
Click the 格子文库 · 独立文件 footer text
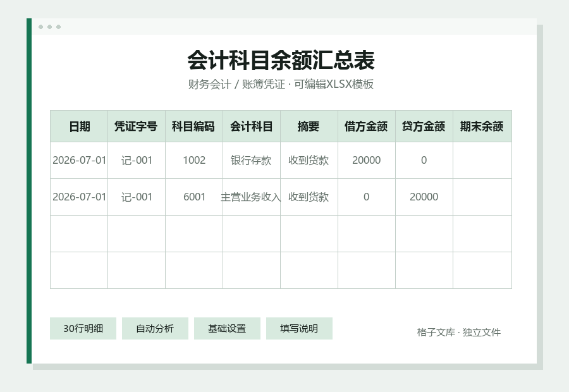pos(459,332)
